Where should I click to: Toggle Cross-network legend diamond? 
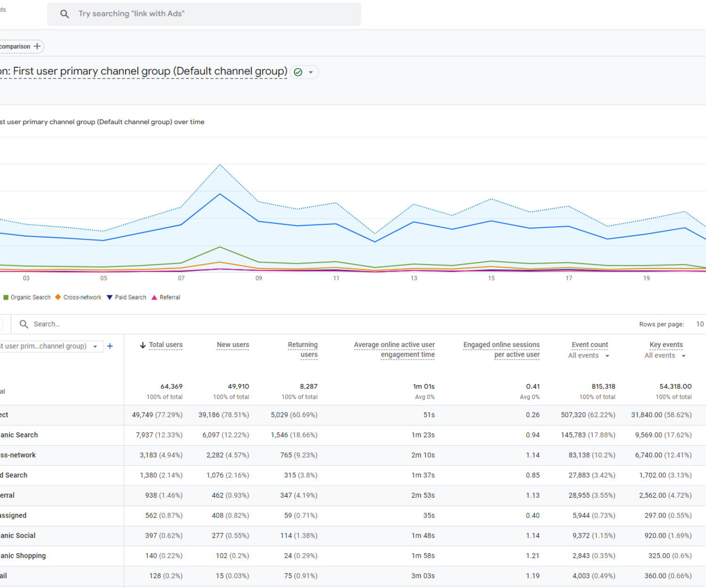[x=58, y=297]
